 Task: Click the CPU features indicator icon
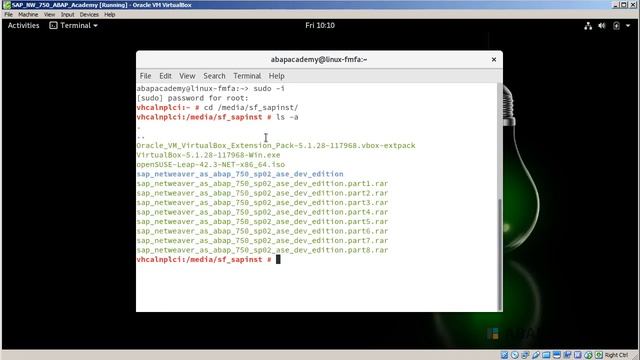[578, 355]
